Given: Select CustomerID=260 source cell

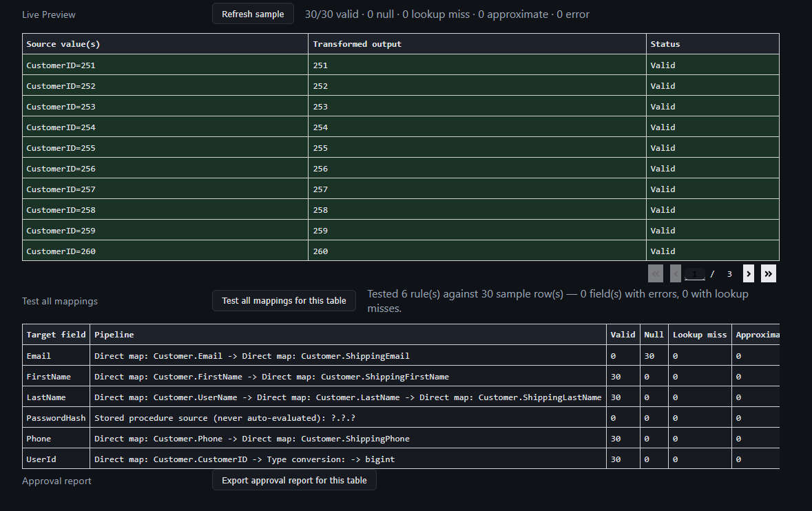Looking at the screenshot, I should [x=165, y=251].
